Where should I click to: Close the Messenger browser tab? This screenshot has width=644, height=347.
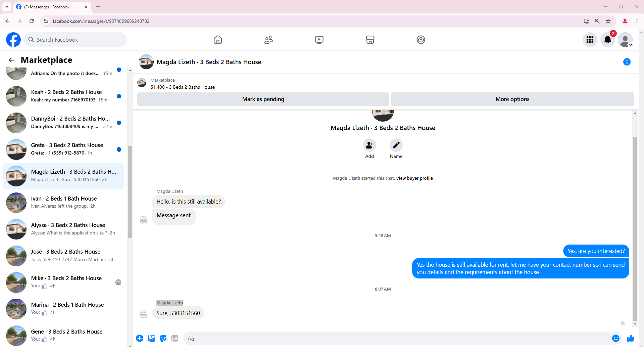[86, 7]
